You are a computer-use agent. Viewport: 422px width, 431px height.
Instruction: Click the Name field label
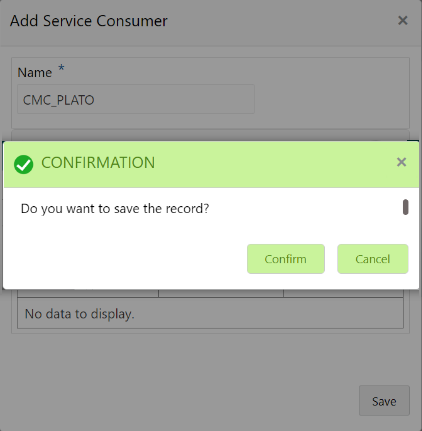tap(35, 73)
